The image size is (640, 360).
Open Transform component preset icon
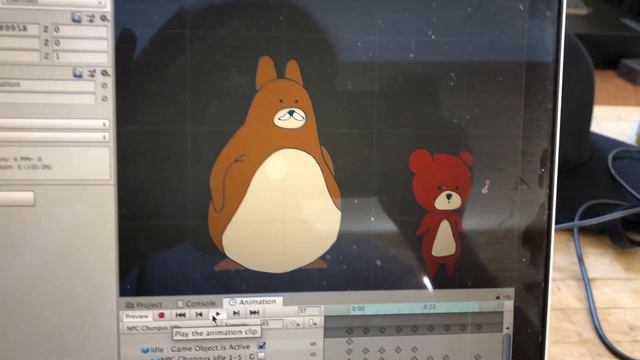[x=91, y=18]
